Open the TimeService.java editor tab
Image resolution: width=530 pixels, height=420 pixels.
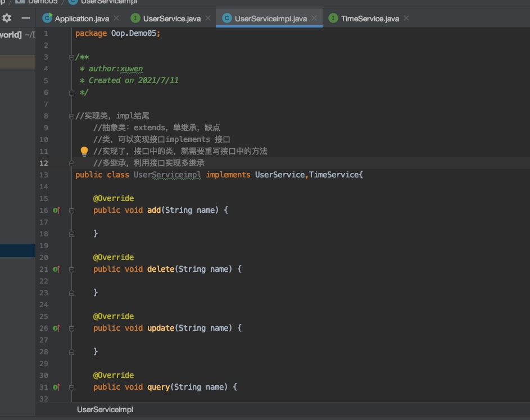pyautogui.click(x=369, y=19)
